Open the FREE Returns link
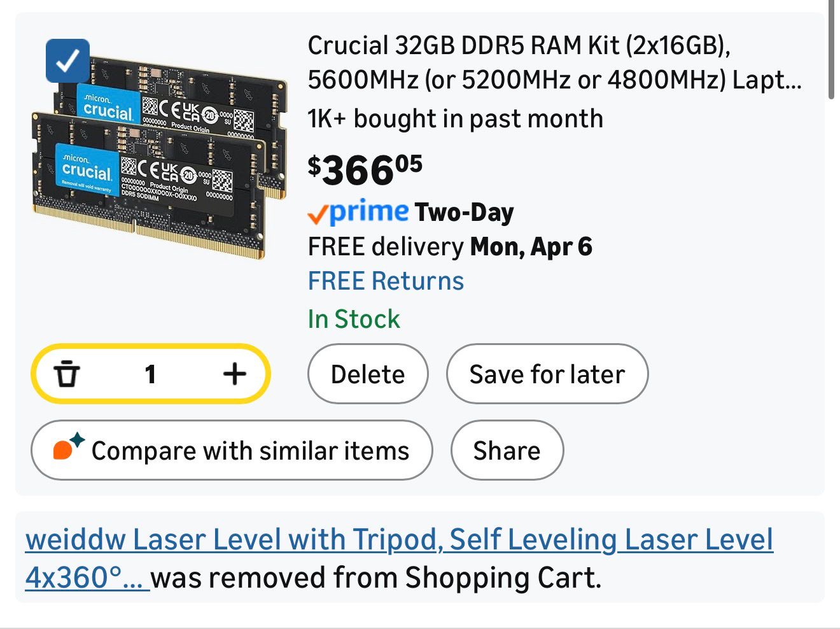The image size is (840, 629). coord(386,281)
